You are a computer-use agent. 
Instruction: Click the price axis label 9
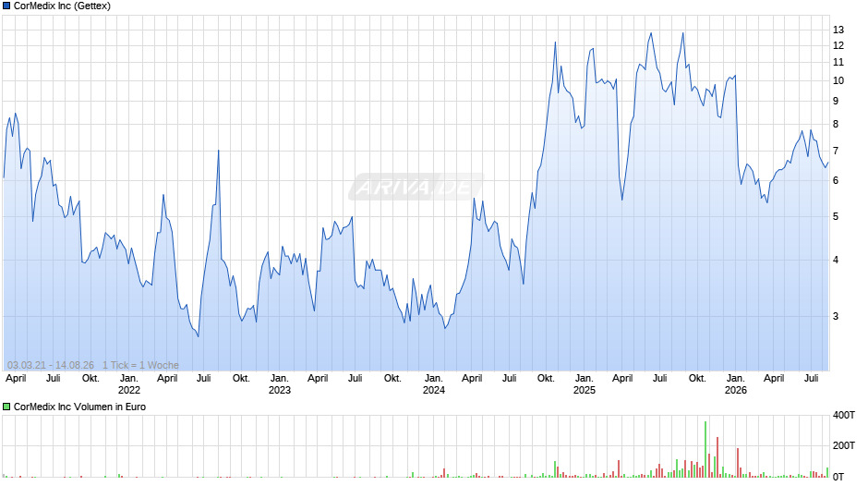pyautogui.click(x=836, y=102)
